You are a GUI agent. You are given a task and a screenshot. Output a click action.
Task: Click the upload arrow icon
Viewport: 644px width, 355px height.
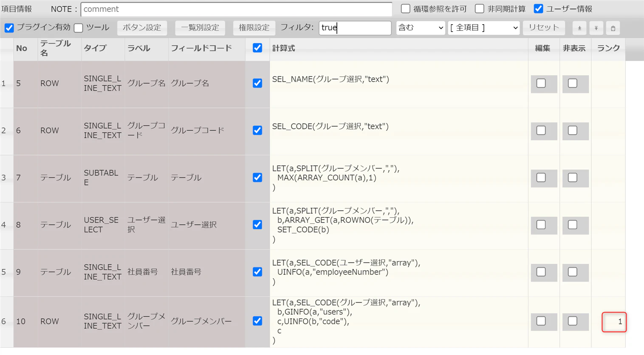[596, 28]
